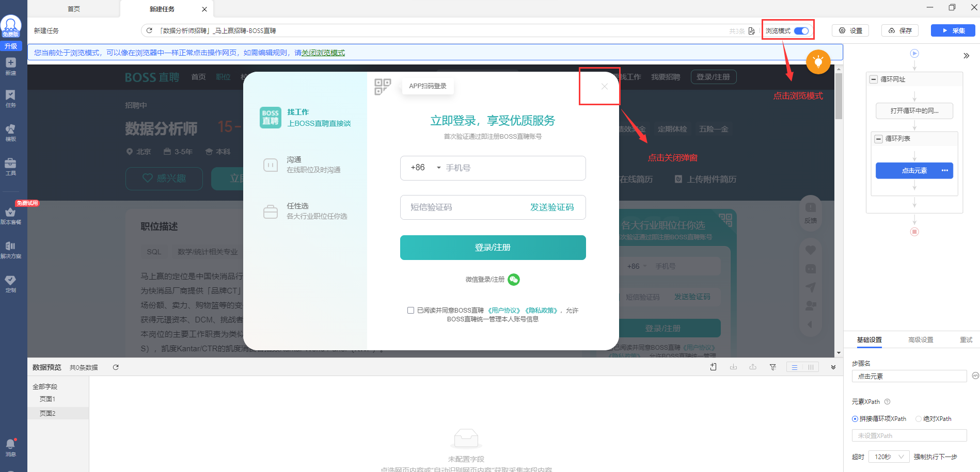Click the workflow end stop node
This screenshot has height=472, width=980.
pos(914,232)
